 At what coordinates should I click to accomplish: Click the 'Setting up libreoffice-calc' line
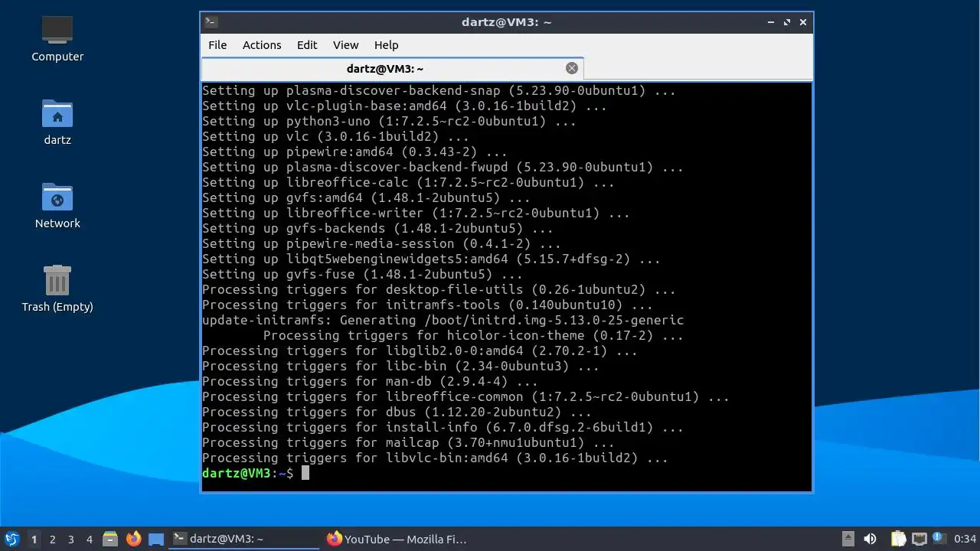[x=408, y=182]
